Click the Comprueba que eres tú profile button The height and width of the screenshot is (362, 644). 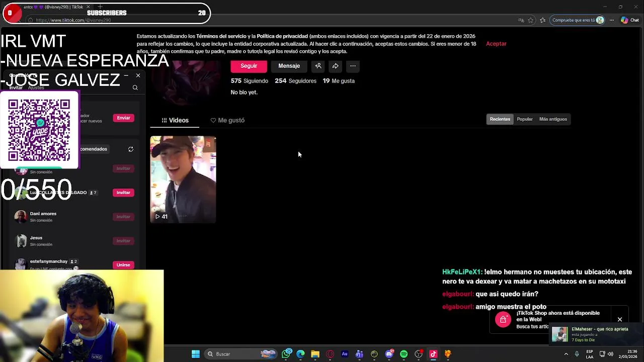coord(578,20)
